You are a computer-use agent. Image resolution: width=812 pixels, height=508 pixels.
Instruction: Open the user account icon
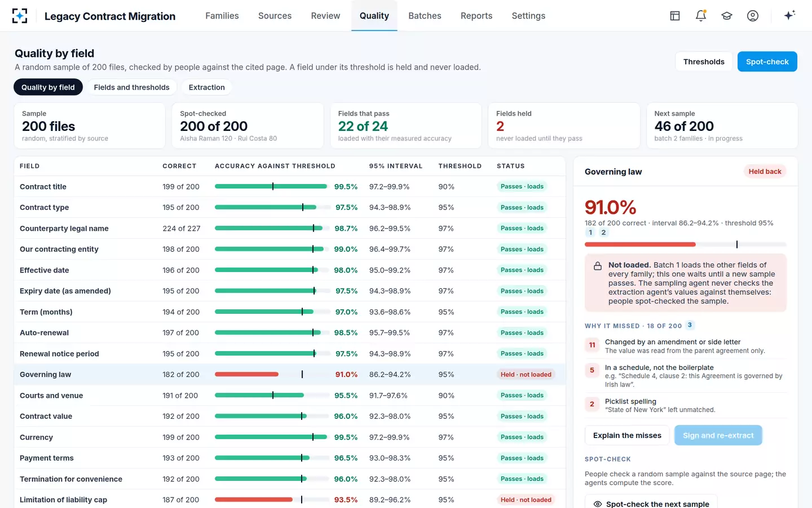[x=753, y=16]
